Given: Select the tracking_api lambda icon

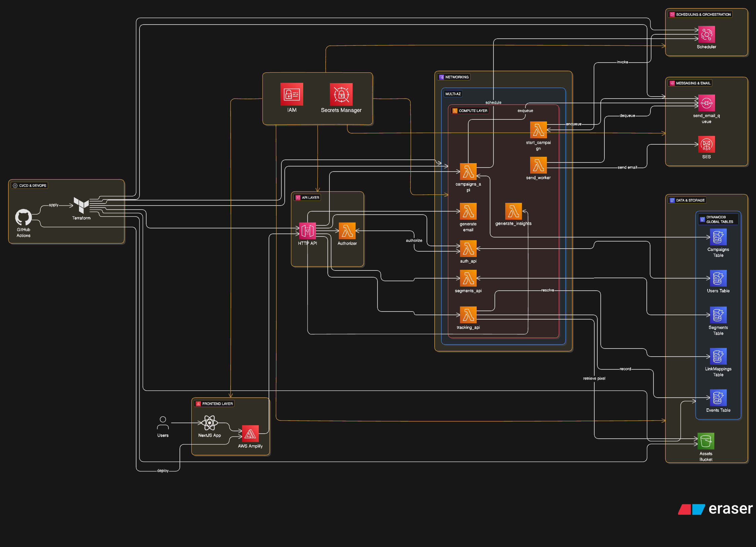Looking at the screenshot, I should tap(468, 315).
